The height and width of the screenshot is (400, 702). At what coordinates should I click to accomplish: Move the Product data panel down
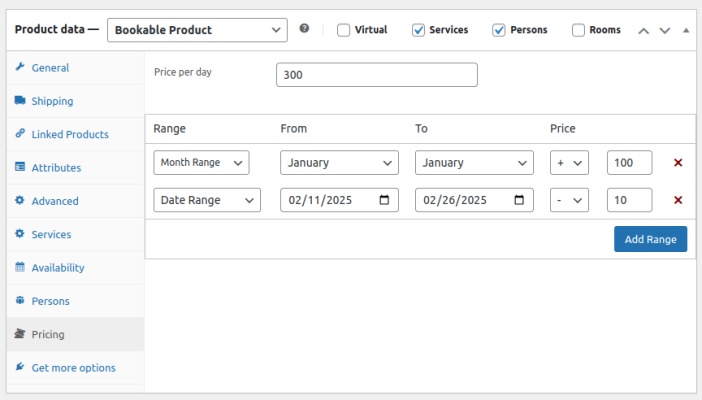[664, 30]
